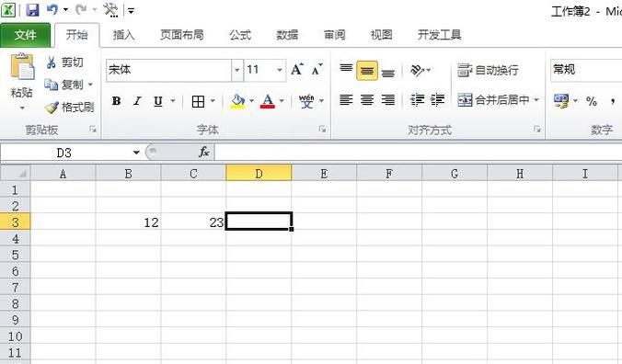
Task: Center text horizontally
Action: 367,100
